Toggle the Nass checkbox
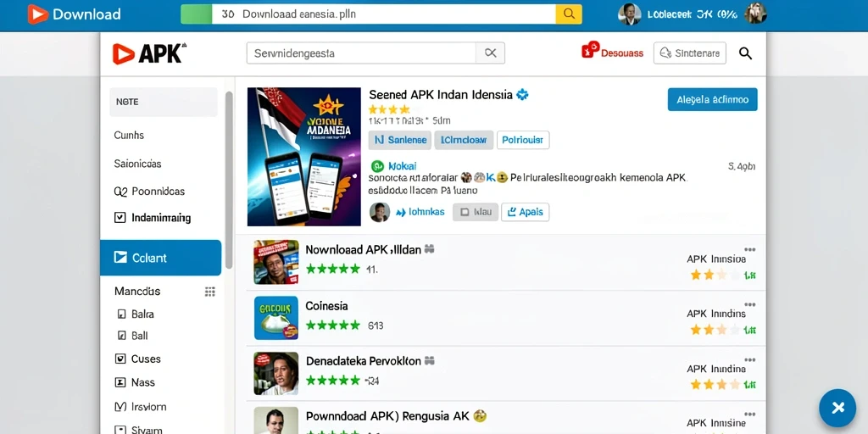This screenshot has height=434, width=868. pos(120,382)
